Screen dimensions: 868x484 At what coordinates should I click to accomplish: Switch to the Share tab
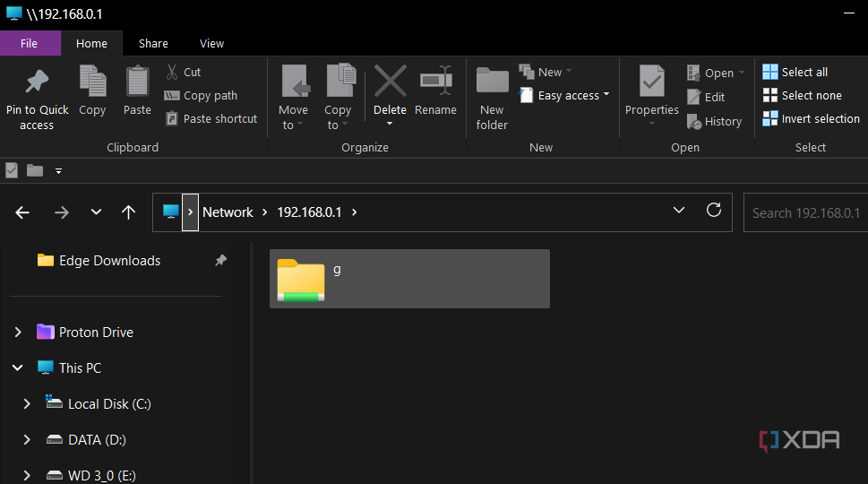tap(153, 43)
